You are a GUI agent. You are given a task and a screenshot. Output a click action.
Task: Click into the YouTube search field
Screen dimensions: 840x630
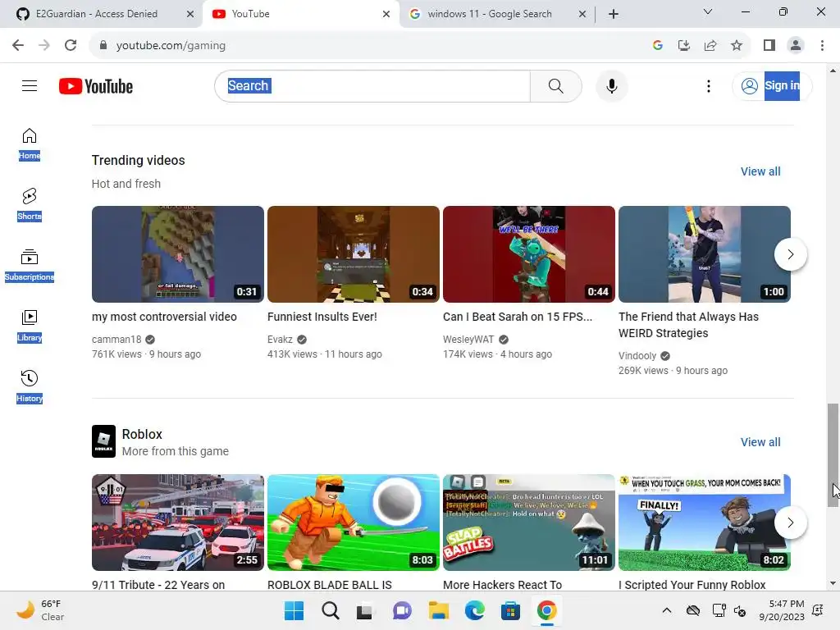tap(372, 85)
